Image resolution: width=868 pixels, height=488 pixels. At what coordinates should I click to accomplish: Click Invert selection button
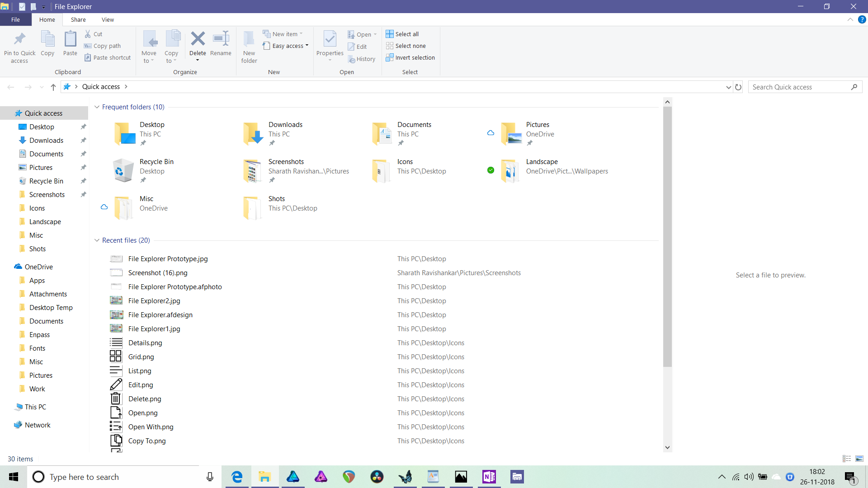point(410,57)
